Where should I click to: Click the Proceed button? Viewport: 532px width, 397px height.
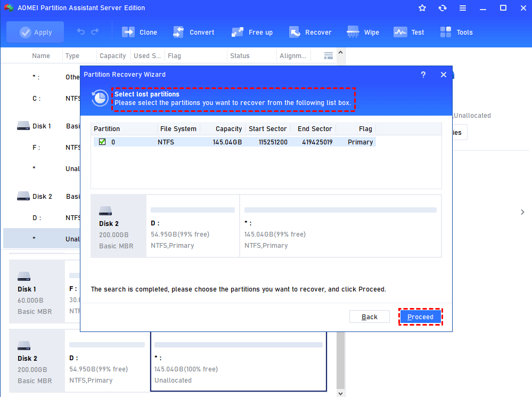click(420, 317)
